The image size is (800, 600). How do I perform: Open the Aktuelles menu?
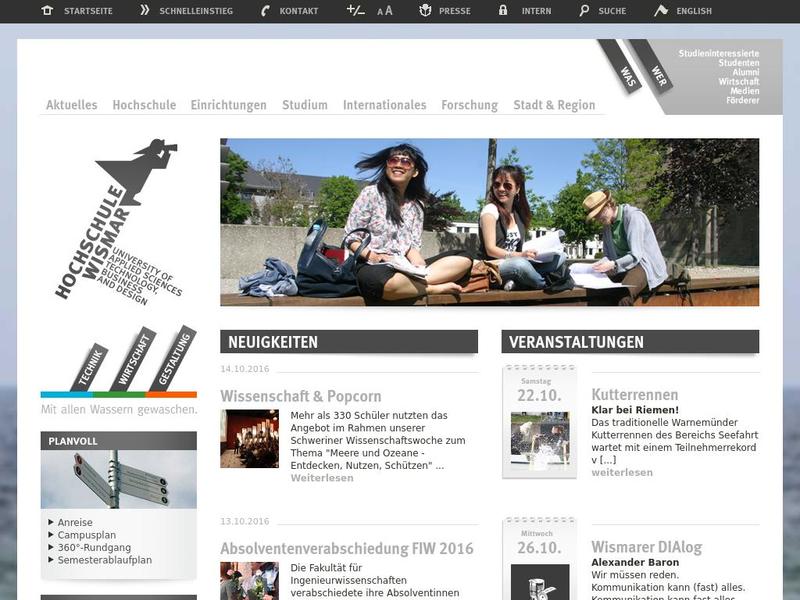(71, 105)
